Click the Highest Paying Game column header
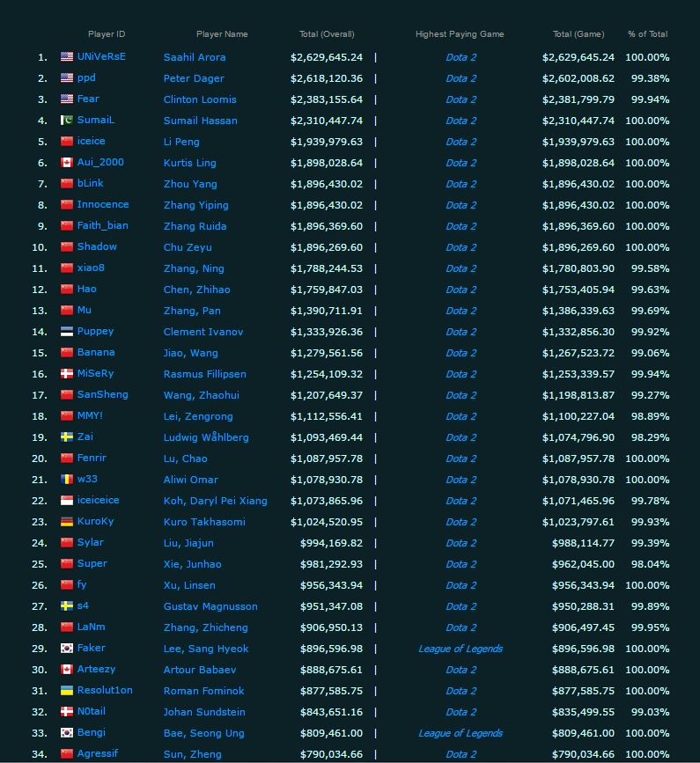Image resolution: width=700 pixels, height=763 pixels. [460, 34]
